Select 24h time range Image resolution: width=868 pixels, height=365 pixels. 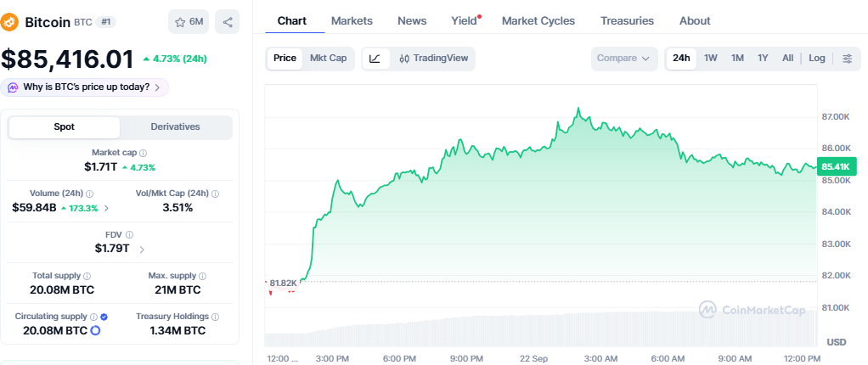click(x=681, y=59)
